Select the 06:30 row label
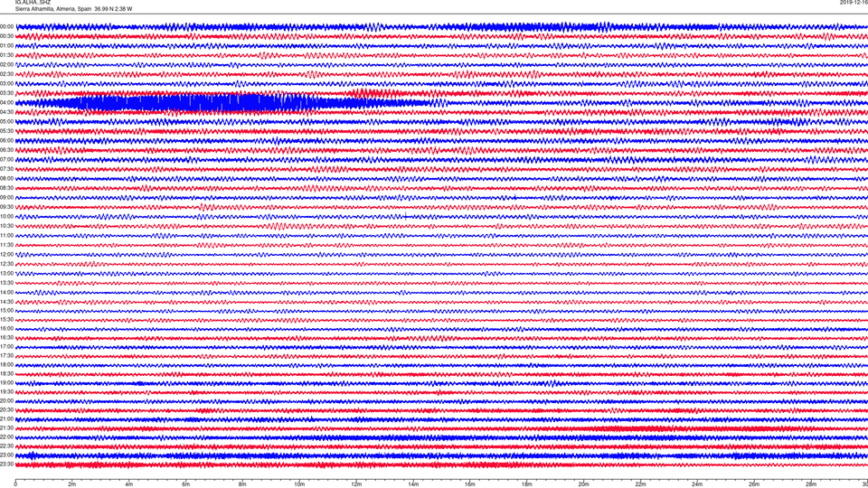Viewport: 868px width, 488px height. (6, 150)
